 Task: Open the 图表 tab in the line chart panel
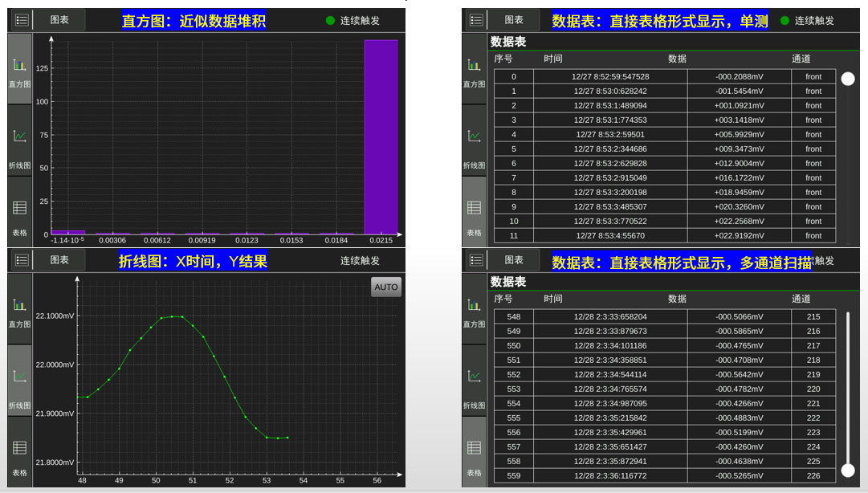click(x=59, y=260)
